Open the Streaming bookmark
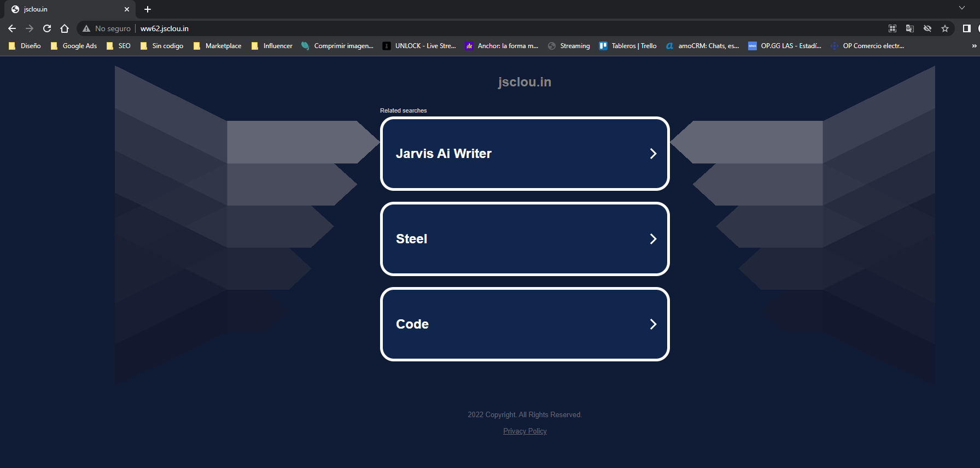980x468 pixels. coord(569,46)
